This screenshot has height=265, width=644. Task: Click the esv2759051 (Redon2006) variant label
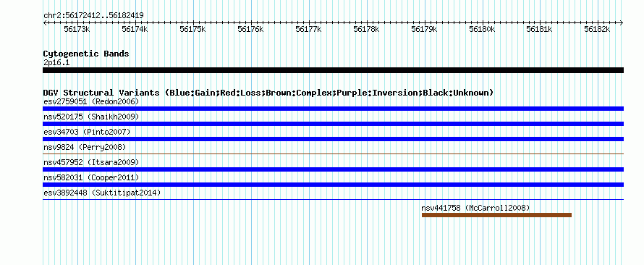[x=91, y=101]
